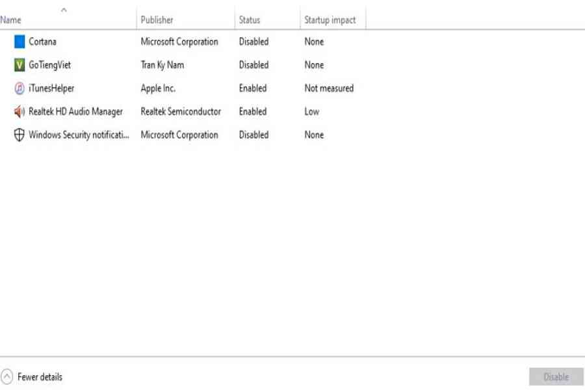
Task: Click Microsoft Corporation publisher in Cortana row
Action: [x=179, y=42]
